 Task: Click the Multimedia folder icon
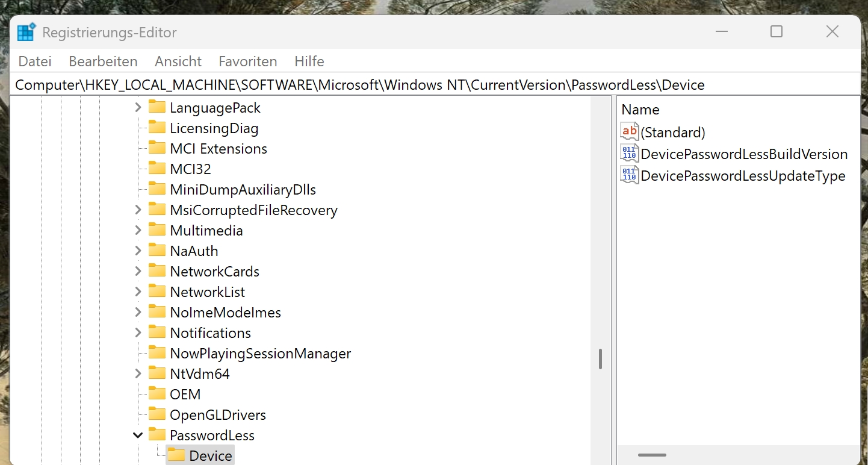157,230
